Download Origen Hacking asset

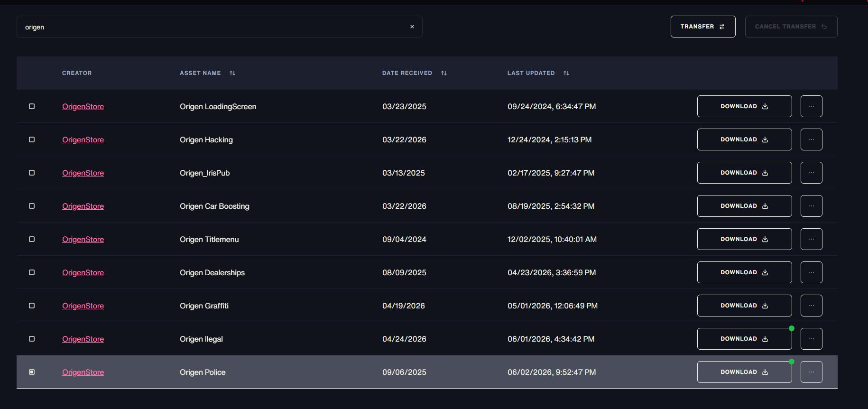744,139
